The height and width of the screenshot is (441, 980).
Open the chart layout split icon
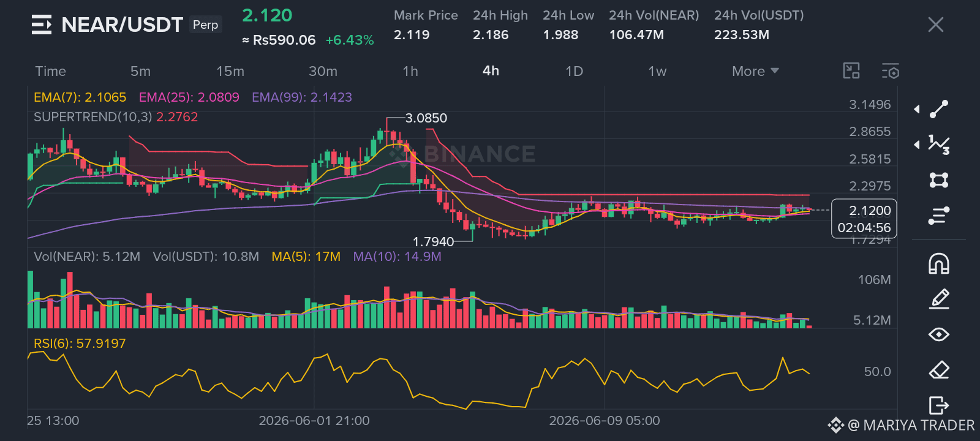(851, 71)
